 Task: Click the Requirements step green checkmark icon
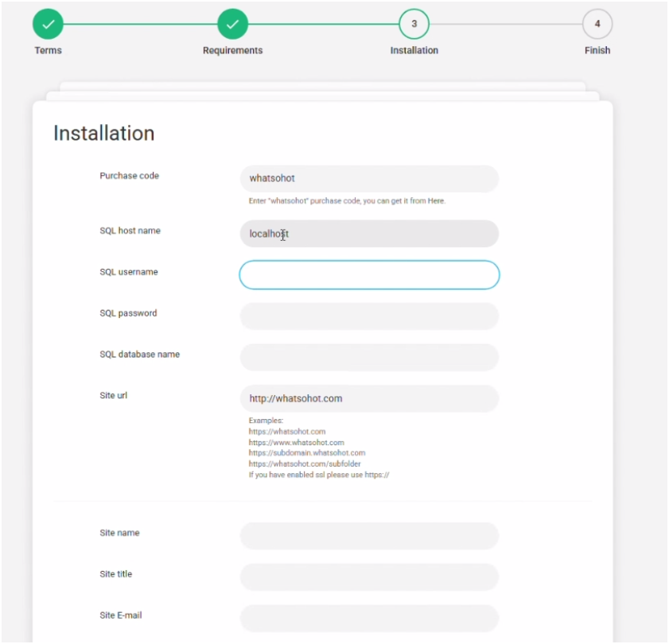coord(232,24)
